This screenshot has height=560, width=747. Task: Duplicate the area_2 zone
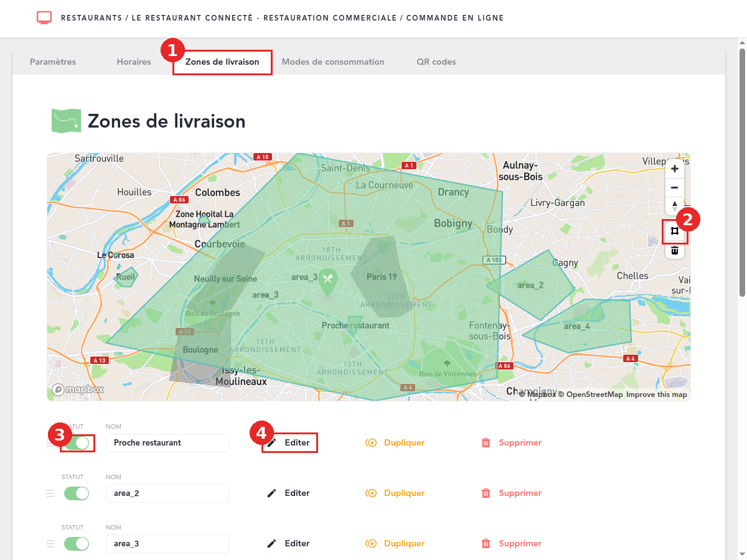[395, 493]
